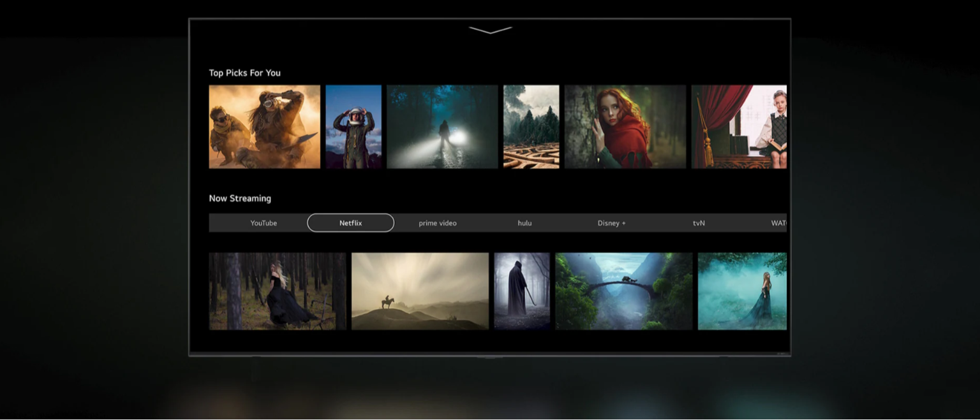Select the forest maze thumbnail
This screenshot has height=420, width=980.
(531, 127)
